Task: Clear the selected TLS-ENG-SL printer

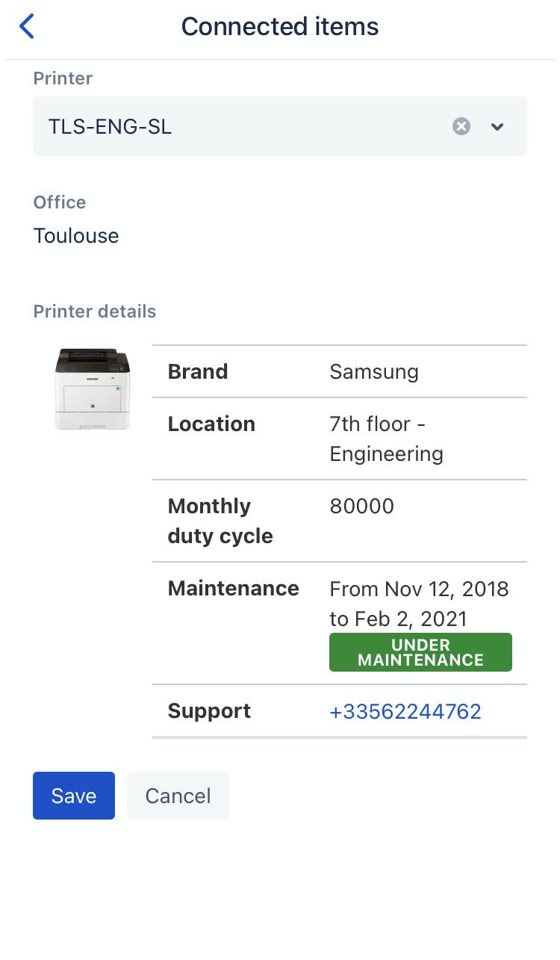Action: [461, 126]
